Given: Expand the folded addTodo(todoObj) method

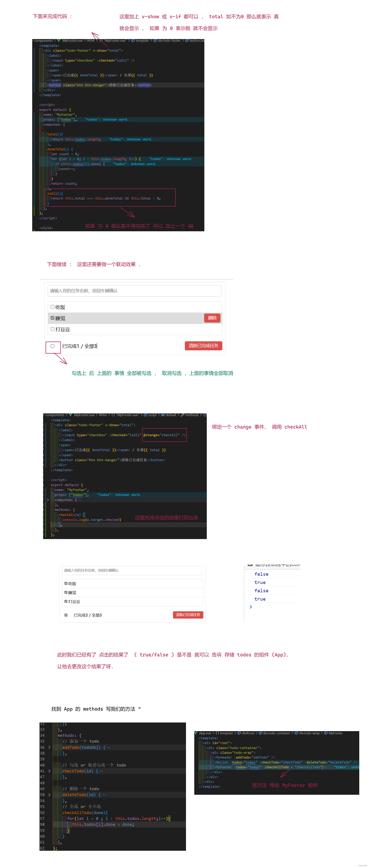Looking at the screenshot, I should coord(49,747).
